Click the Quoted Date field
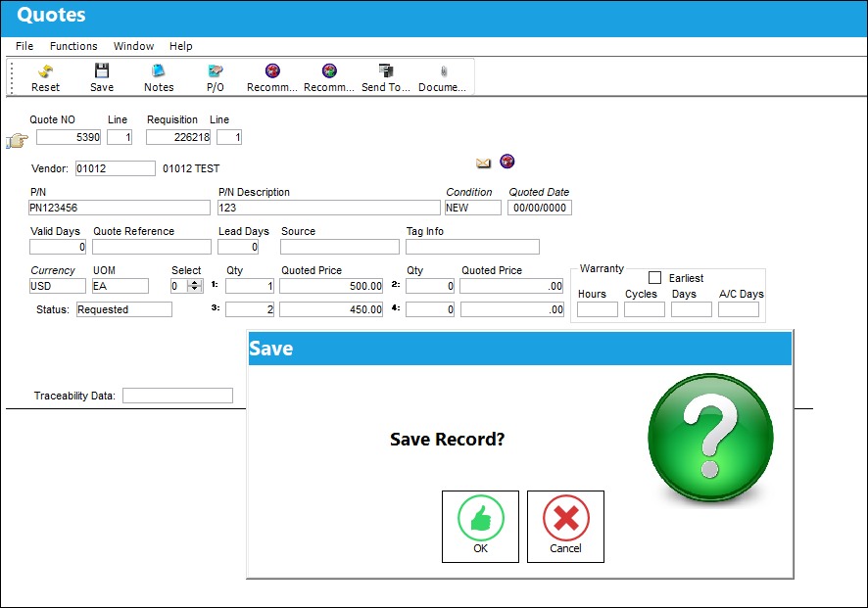Viewport: 868px width, 608px height. [x=540, y=208]
